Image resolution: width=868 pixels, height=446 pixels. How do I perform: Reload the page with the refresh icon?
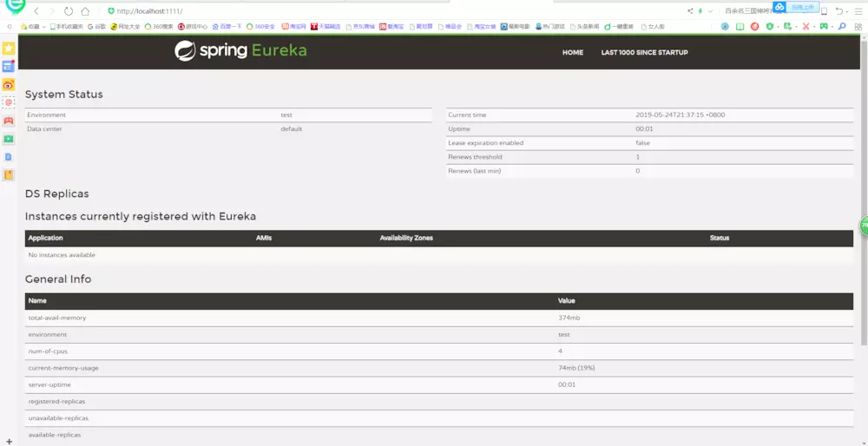pos(69,11)
